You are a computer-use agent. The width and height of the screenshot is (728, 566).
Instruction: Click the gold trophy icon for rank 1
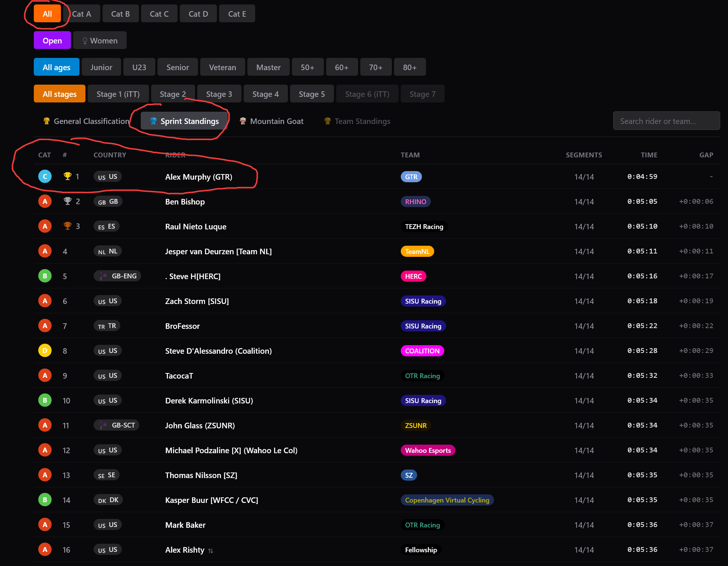coord(67,176)
